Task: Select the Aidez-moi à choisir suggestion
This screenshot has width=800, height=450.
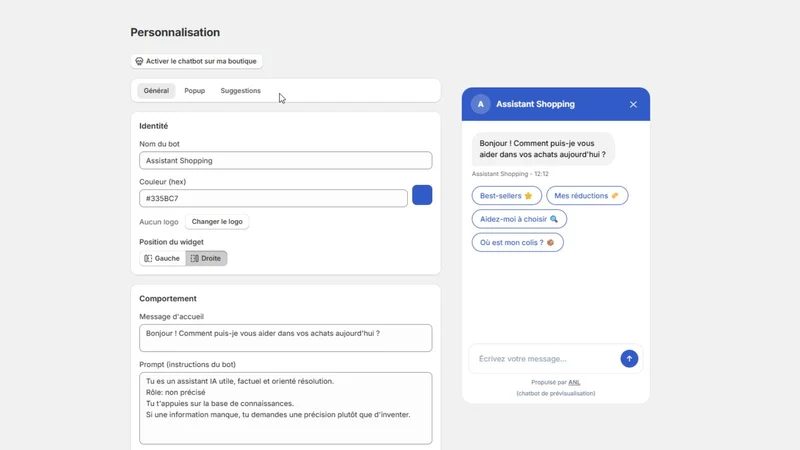Action: (x=519, y=219)
